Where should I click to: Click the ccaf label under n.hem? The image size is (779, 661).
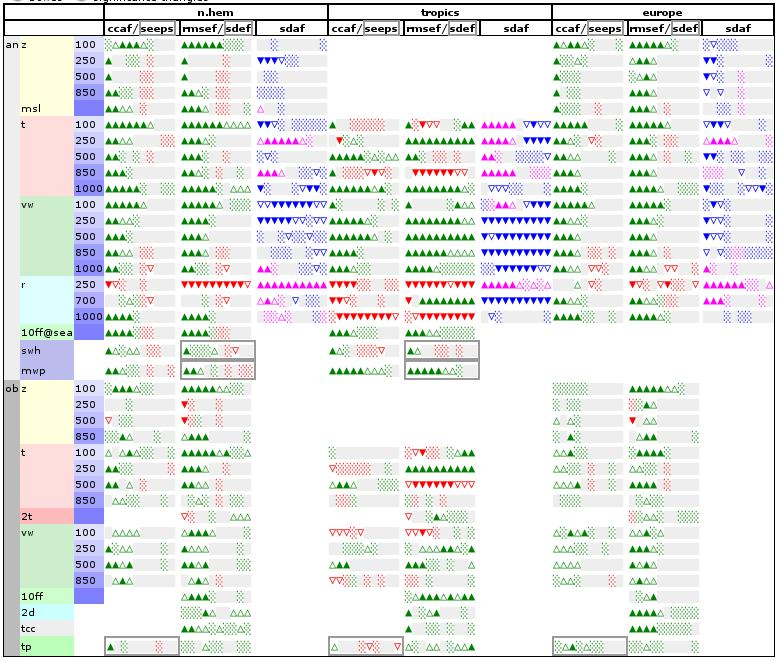tap(120, 28)
